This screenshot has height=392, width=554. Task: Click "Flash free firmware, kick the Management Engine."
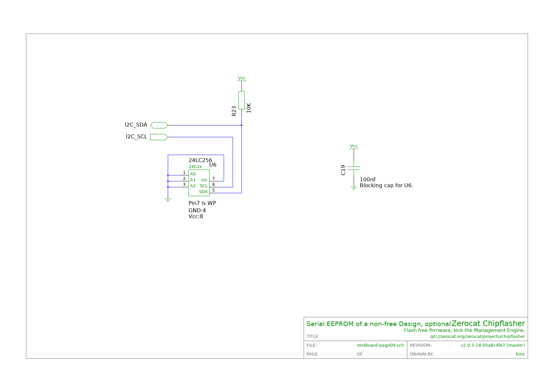coord(465,330)
